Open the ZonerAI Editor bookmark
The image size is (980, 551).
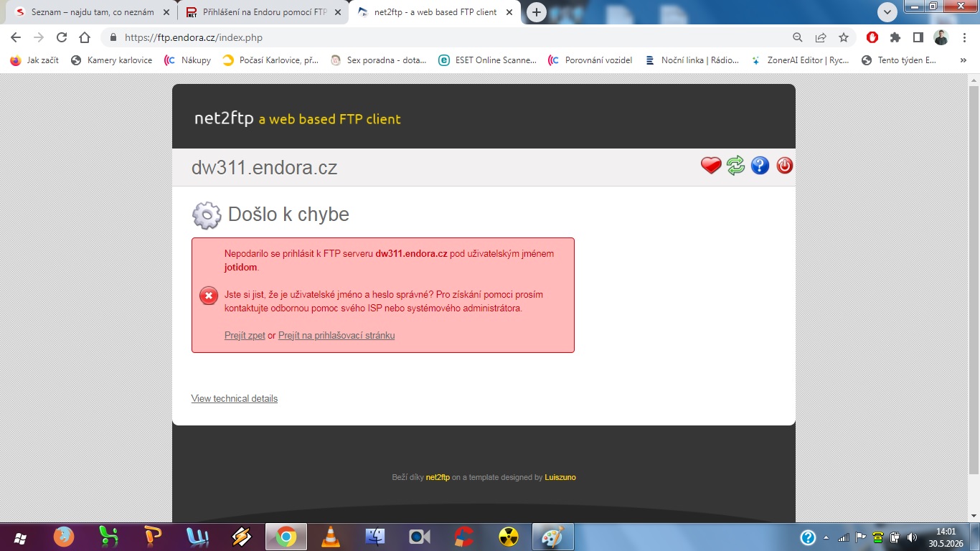click(x=801, y=60)
